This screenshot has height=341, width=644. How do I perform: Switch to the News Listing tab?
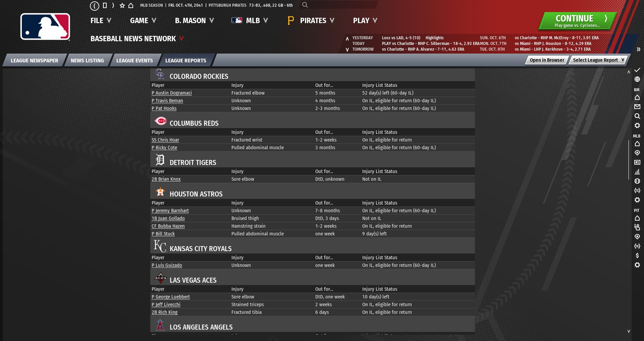pyautogui.click(x=87, y=61)
